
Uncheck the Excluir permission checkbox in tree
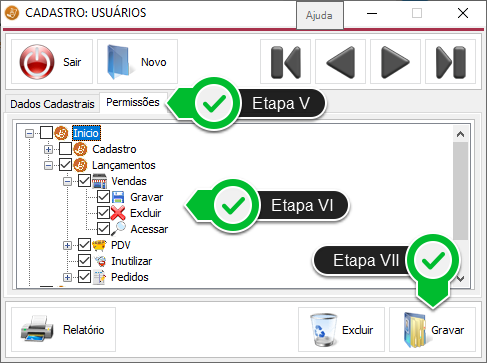tap(103, 213)
